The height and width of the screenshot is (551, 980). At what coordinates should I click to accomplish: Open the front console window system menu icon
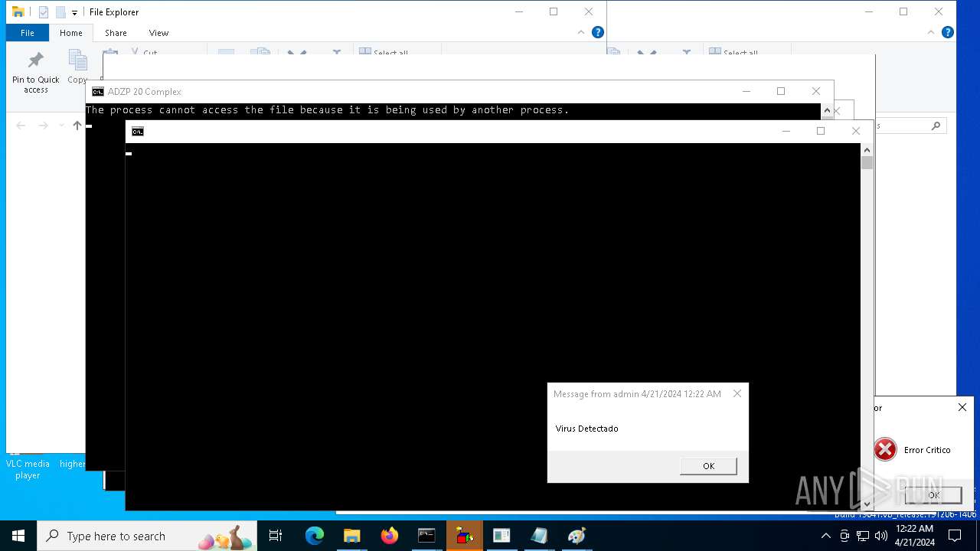click(x=137, y=132)
